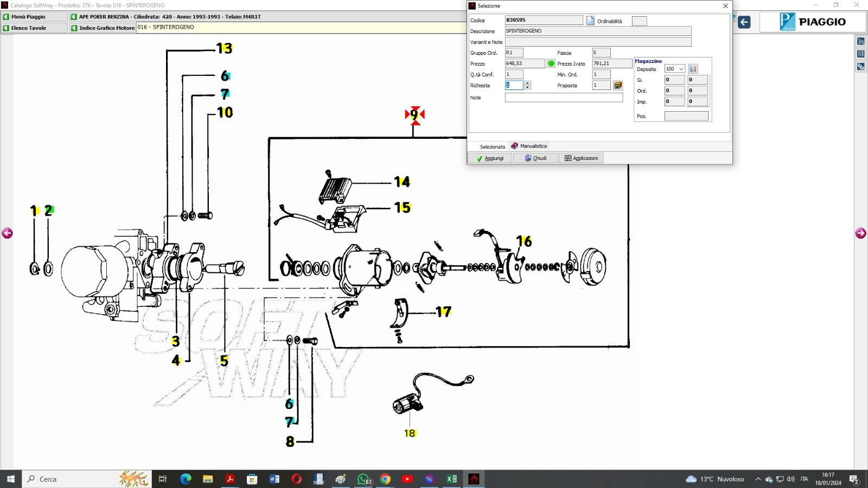Screen dimensions: 868x488
Task: Click the copy icon next to Codice
Action: [x=590, y=21]
